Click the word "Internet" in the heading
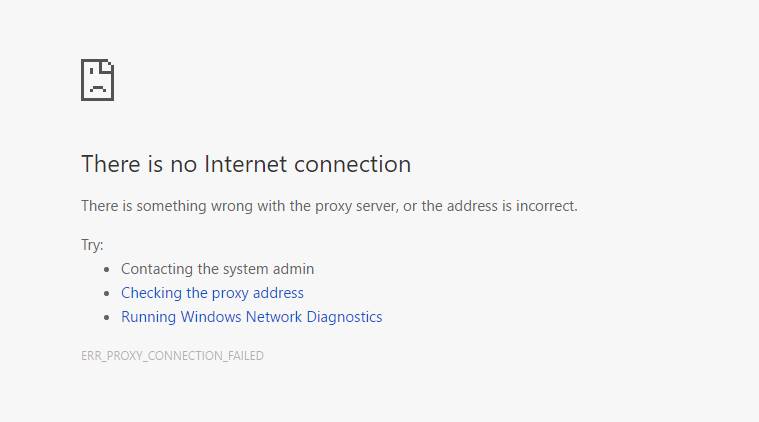The image size is (759, 422). [x=246, y=164]
